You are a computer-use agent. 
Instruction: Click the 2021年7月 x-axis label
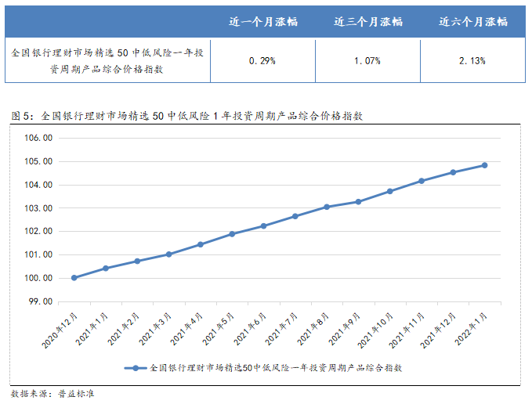coord(282,329)
